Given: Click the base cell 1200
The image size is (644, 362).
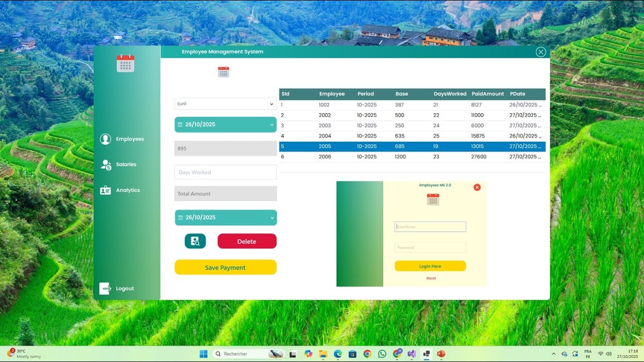Looking at the screenshot, I should [400, 157].
